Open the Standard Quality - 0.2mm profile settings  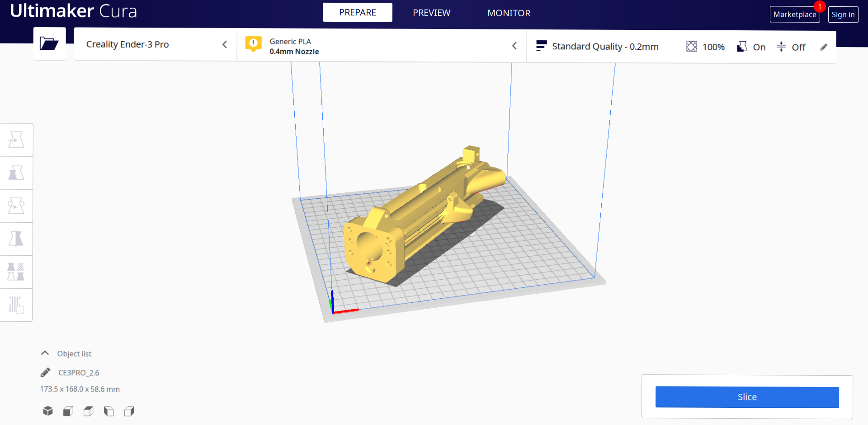(x=605, y=47)
